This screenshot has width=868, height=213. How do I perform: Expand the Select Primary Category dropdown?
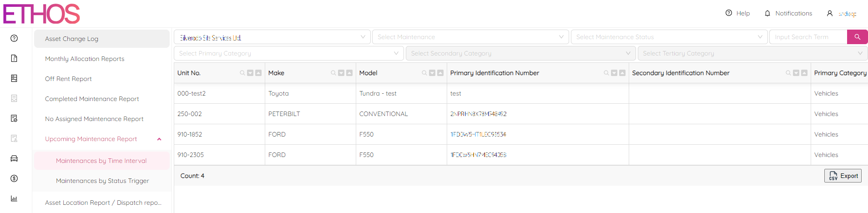(288, 53)
